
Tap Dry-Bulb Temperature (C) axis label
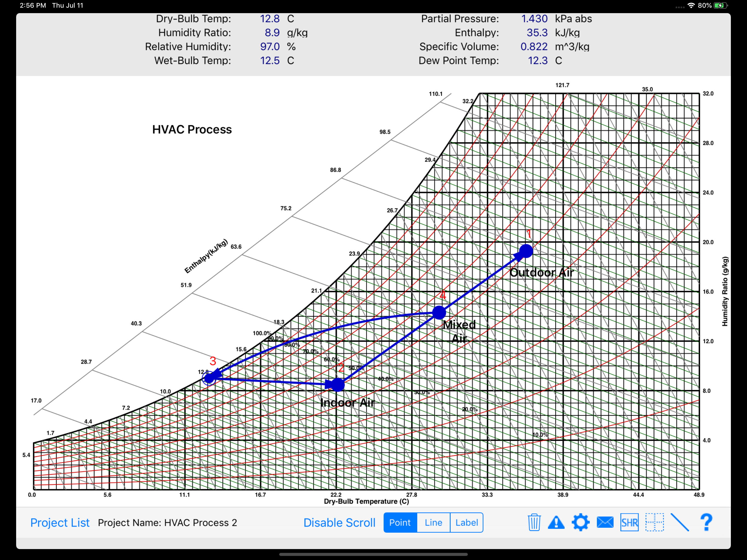point(366,501)
